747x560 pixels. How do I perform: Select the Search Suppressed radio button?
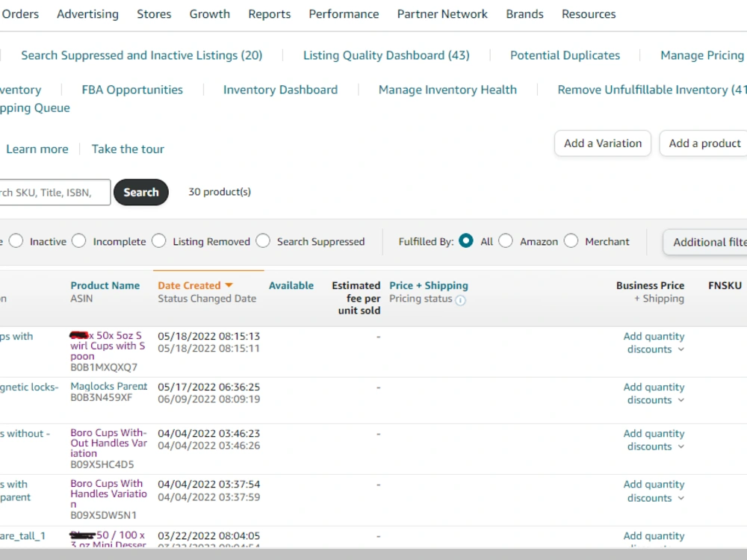click(x=263, y=241)
